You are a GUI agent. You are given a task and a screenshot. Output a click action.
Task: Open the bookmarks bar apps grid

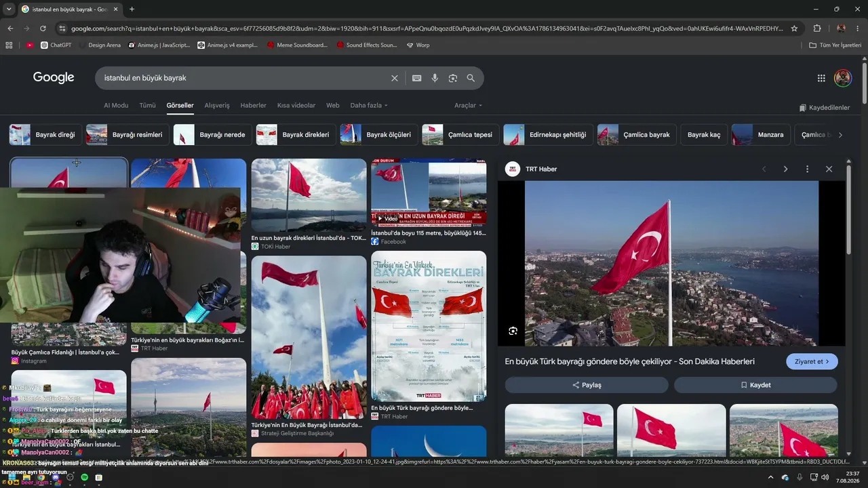coord(9,45)
